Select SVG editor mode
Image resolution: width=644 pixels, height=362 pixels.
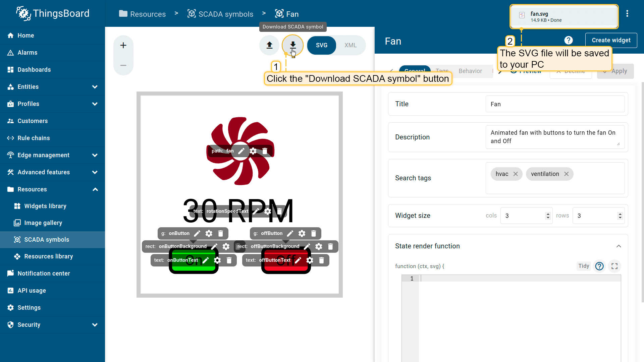pyautogui.click(x=321, y=45)
